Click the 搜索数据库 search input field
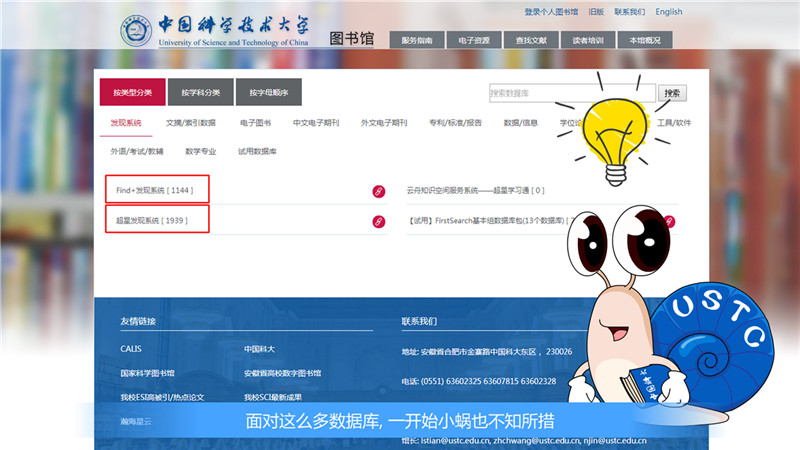The width and height of the screenshot is (800, 450). click(572, 93)
